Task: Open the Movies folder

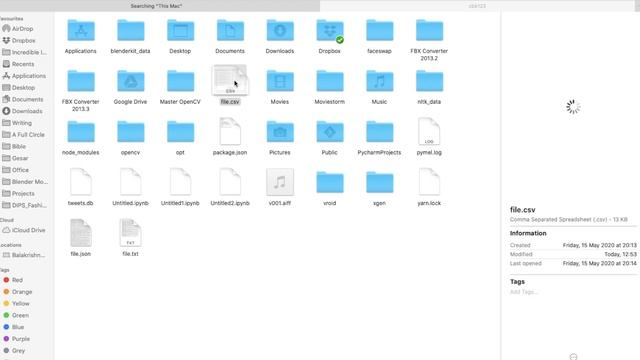Action: pos(280,81)
